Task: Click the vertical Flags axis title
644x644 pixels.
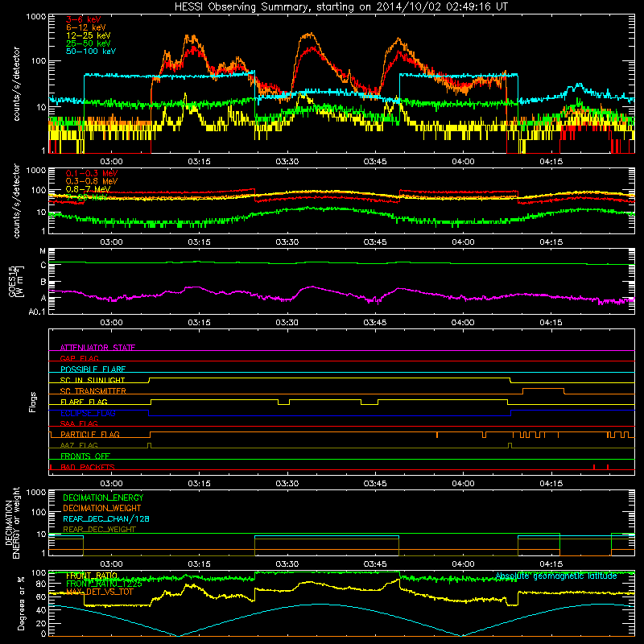Action: click(x=33, y=402)
